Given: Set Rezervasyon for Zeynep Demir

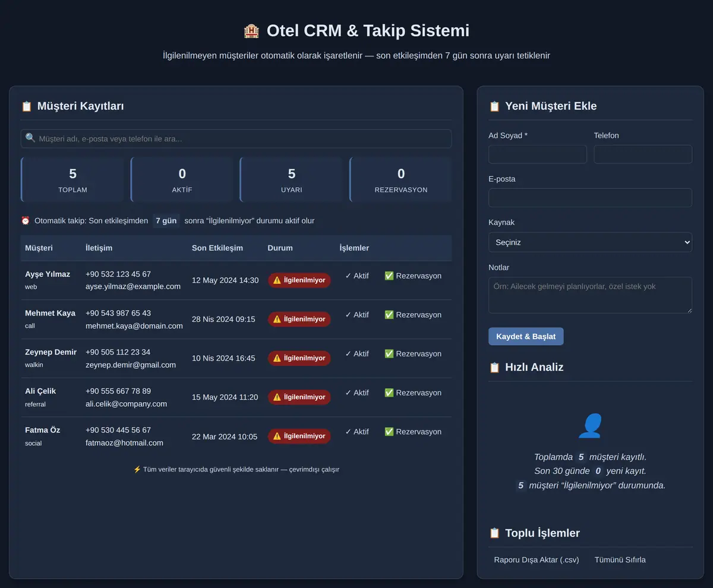Looking at the screenshot, I should pyautogui.click(x=413, y=354).
